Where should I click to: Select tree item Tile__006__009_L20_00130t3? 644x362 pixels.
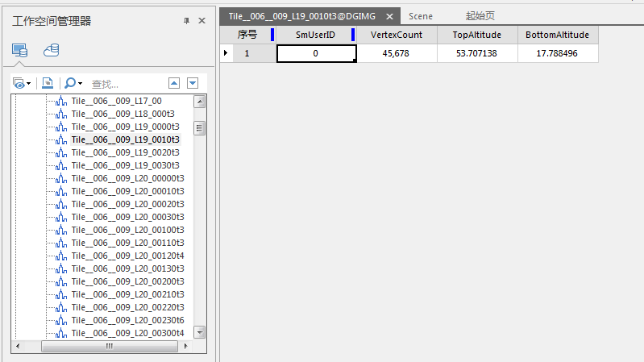[x=127, y=268]
